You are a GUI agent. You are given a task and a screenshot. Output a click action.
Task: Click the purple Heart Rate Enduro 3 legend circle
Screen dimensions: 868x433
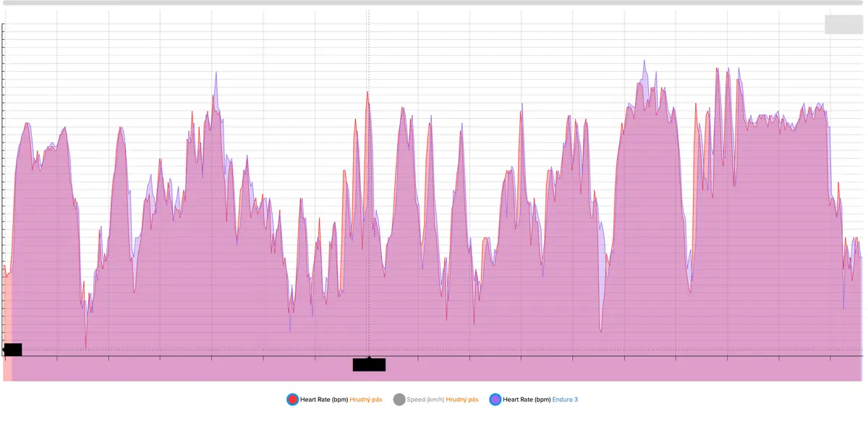[495, 399]
